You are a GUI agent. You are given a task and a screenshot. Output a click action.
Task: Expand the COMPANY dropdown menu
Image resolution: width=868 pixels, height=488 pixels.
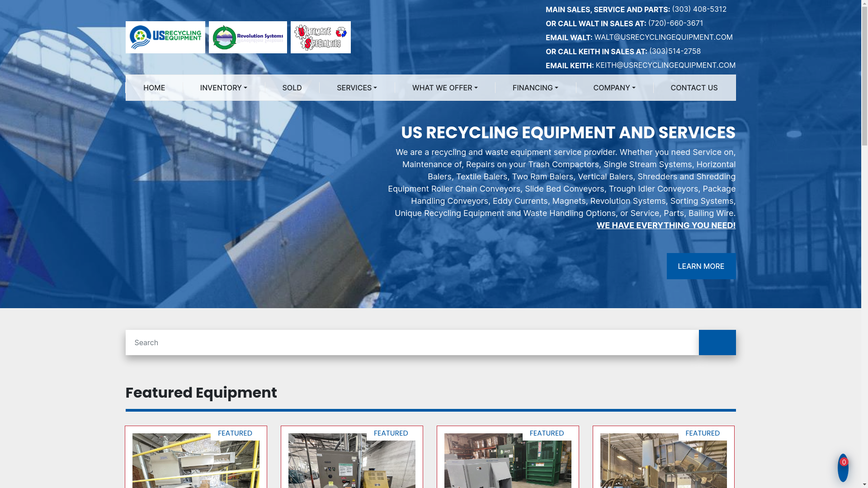point(614,88)
